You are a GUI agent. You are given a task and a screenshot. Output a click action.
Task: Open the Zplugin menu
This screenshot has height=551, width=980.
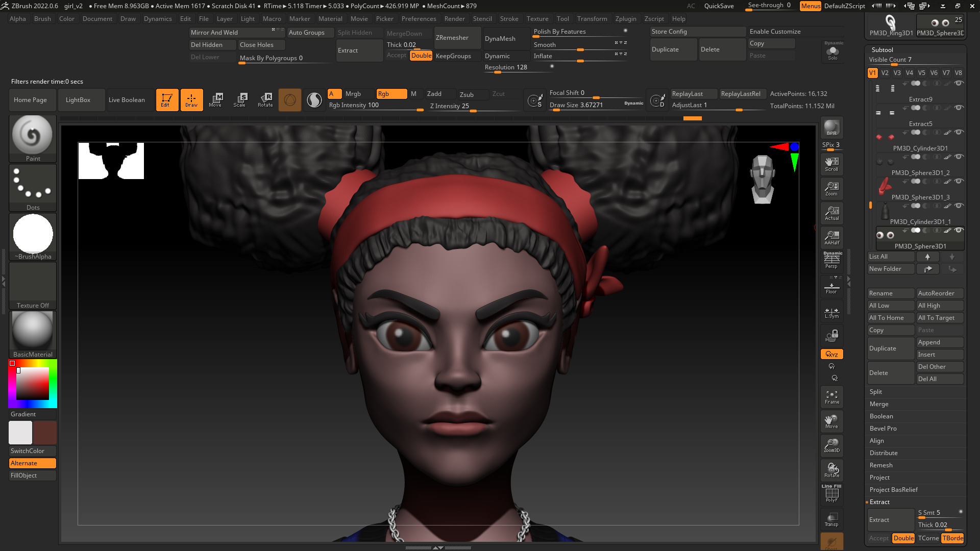pos(626,19)
